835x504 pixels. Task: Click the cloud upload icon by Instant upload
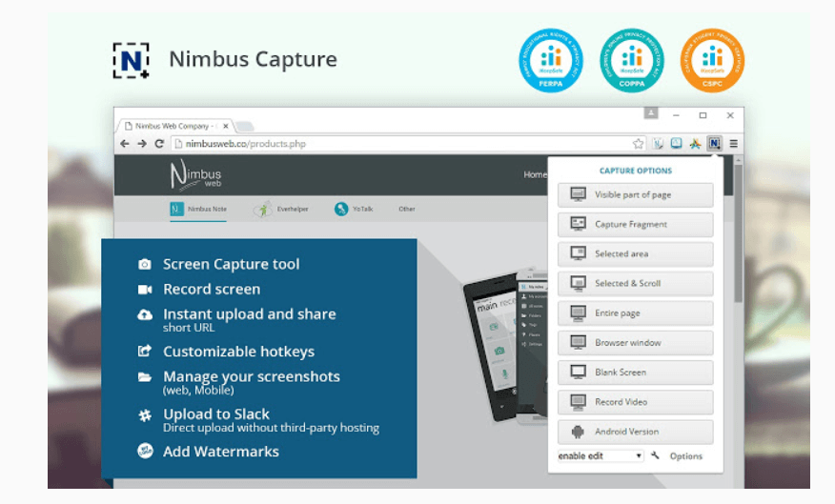click(145, 314)
